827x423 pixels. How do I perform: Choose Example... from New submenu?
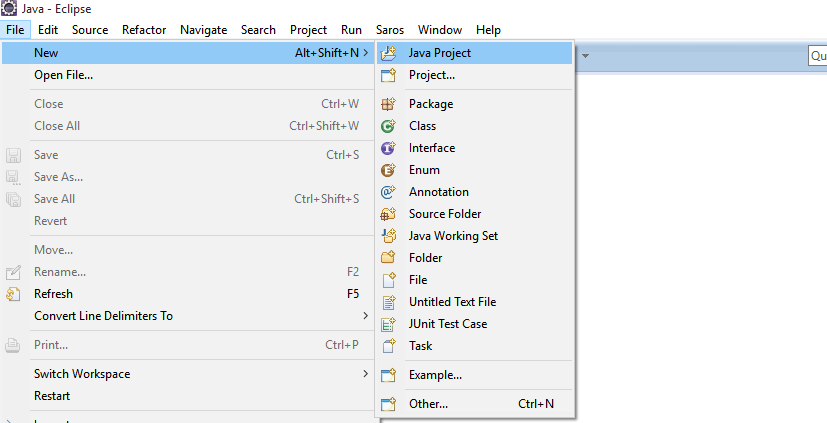475,375
